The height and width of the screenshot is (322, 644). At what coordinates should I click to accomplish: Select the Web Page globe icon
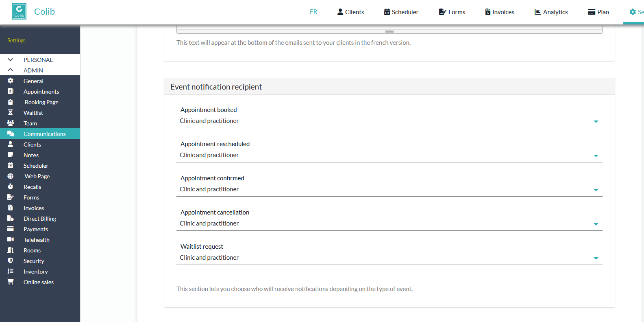click(11, 176)
